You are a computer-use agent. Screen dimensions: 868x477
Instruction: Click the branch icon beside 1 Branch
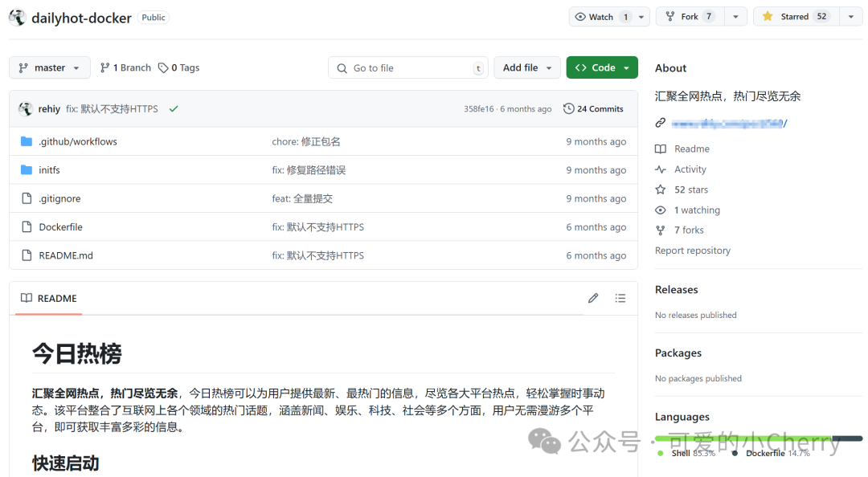pyautogui.click(x=104, y=67)
